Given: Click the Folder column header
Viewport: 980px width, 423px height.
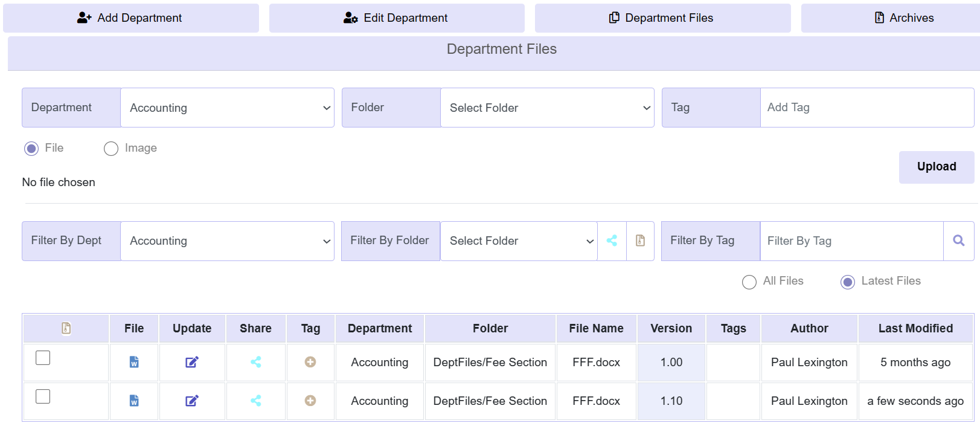Looking at the screenshot, I should point(490,328).
